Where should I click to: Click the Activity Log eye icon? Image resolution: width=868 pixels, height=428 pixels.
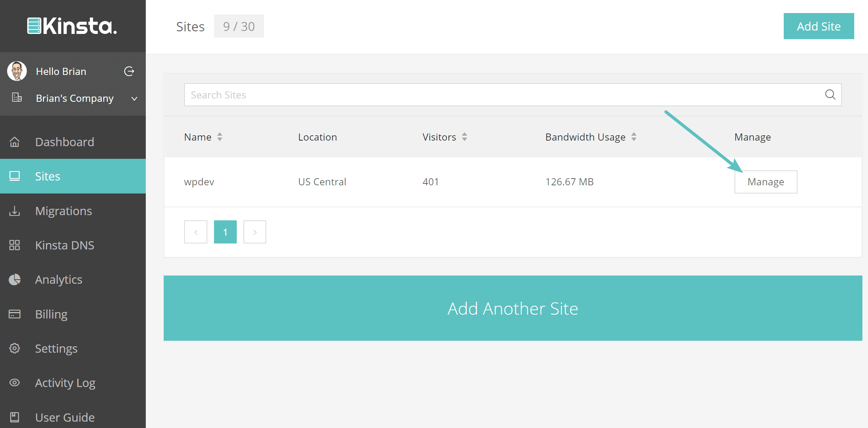click(x=15, y=383)
